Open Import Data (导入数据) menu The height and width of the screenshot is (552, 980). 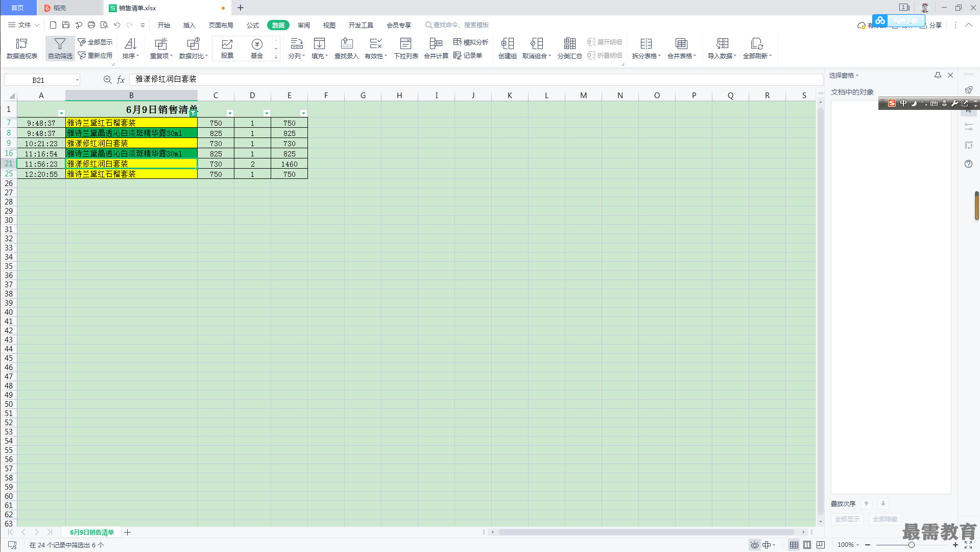click(x=722, y=49)
